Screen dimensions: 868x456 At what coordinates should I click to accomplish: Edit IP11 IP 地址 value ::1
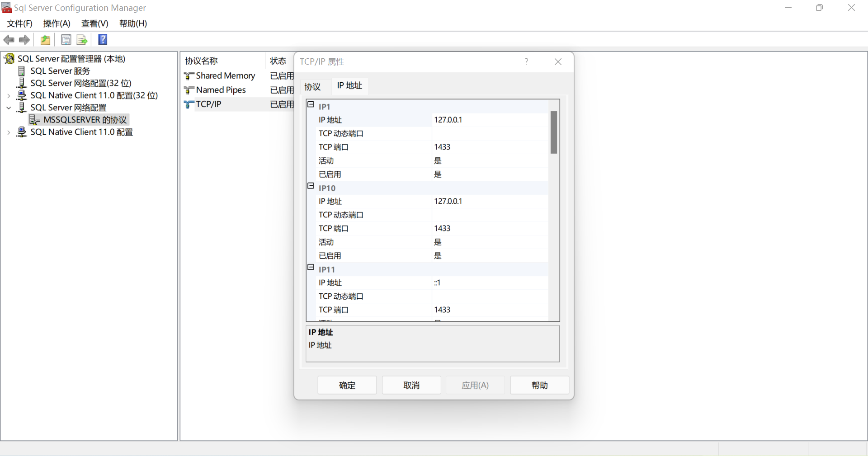(x=490, y=282)
